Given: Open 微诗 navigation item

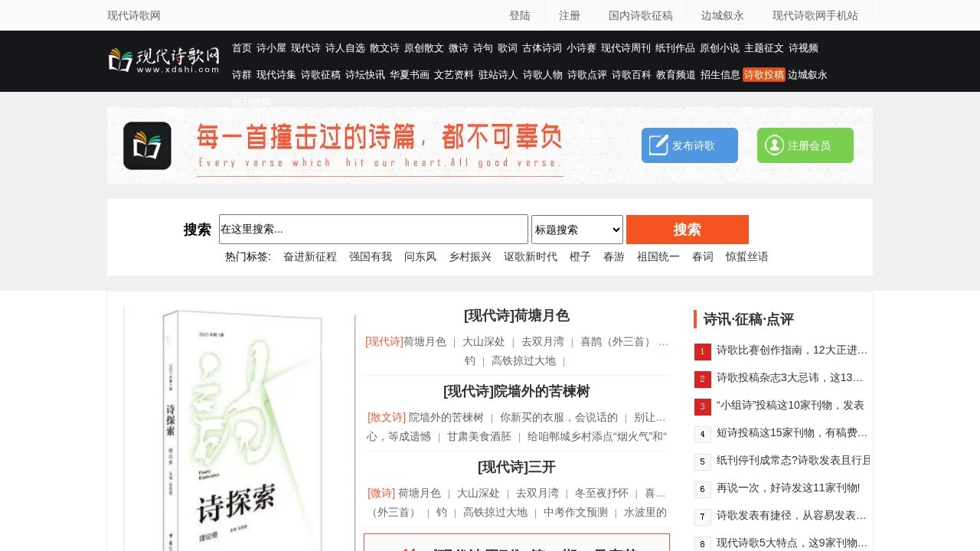Looking at the screenshot, I should click(x=459, y=47).
